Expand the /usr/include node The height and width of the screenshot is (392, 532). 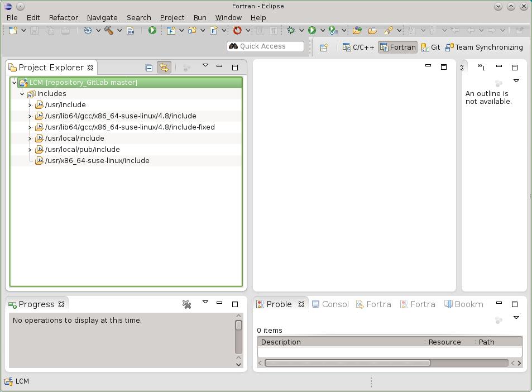30,105
